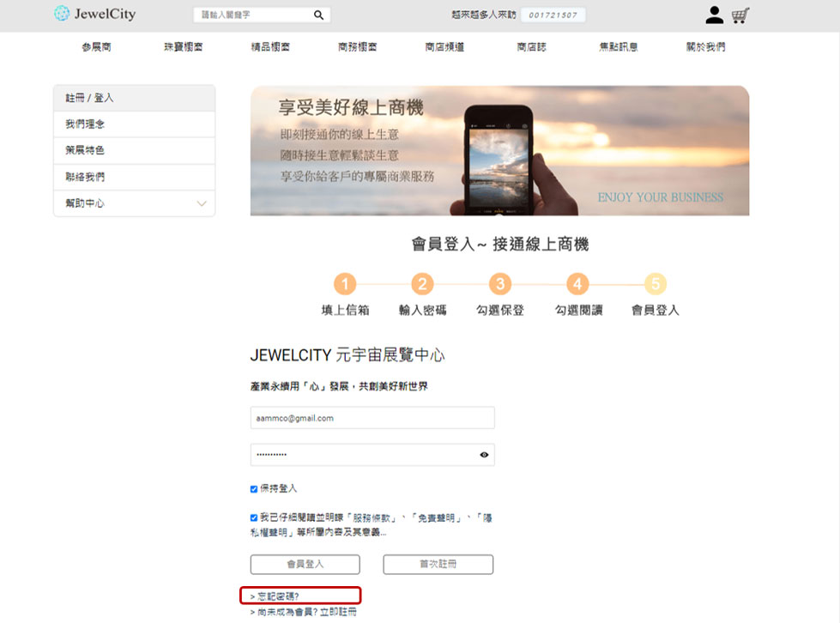Toggle the 保持登入 checkbox
Screen dimensions: 840x623
pos(254,489)
